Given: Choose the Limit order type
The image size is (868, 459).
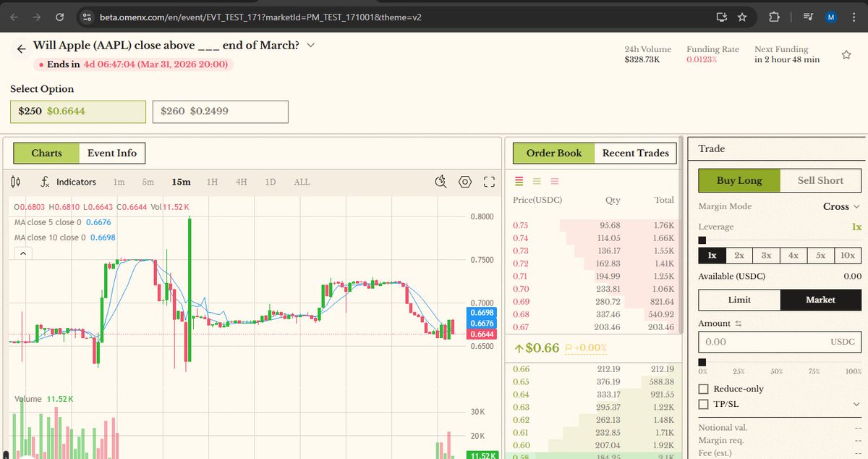Looking at the screenshot, I should [x=739, y=300].
